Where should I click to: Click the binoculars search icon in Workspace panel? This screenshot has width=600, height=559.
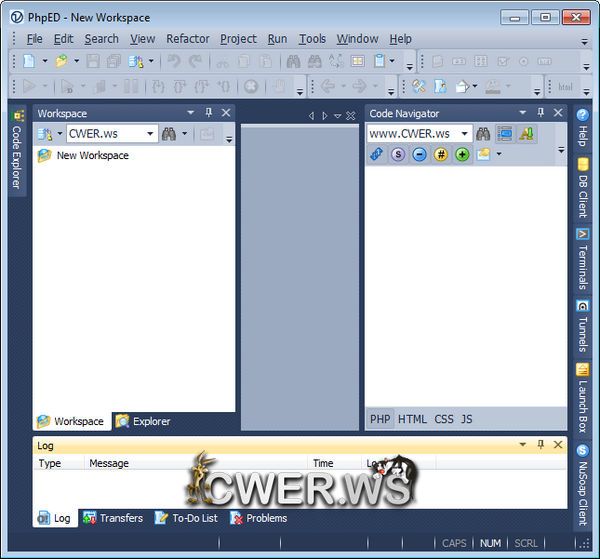169,134
